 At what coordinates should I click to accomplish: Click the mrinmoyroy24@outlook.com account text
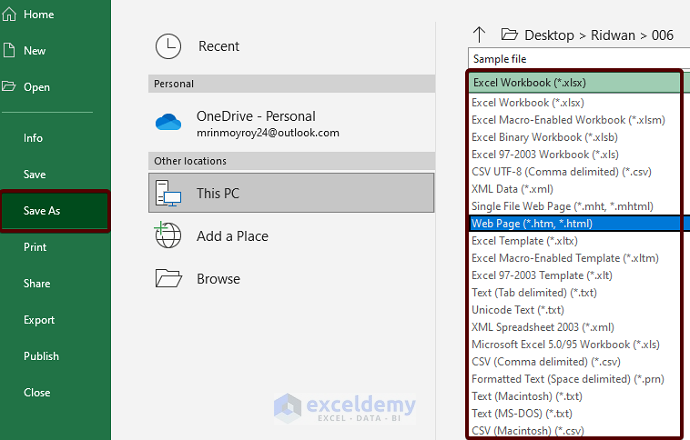(268, 133)
